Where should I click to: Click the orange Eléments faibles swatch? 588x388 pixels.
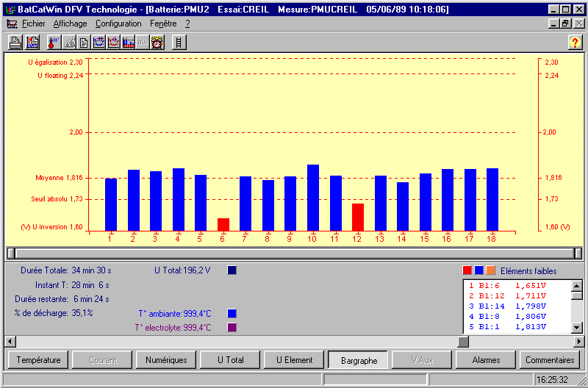pos(490,270)
